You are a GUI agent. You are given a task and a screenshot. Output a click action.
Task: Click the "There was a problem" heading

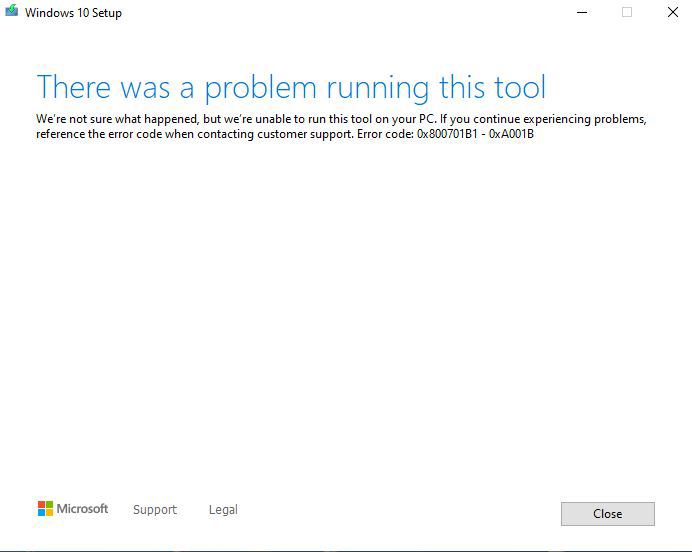[291, 88]
